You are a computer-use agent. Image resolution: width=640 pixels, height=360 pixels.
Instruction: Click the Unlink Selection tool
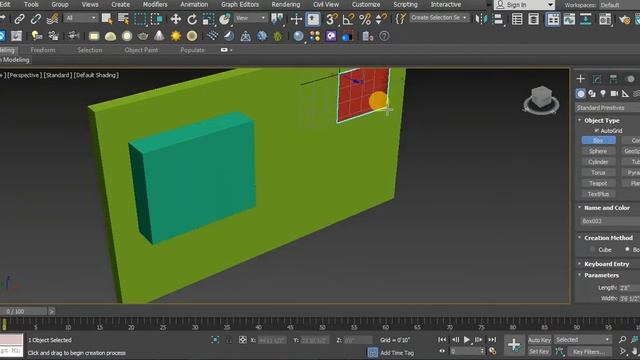point(36,19)
